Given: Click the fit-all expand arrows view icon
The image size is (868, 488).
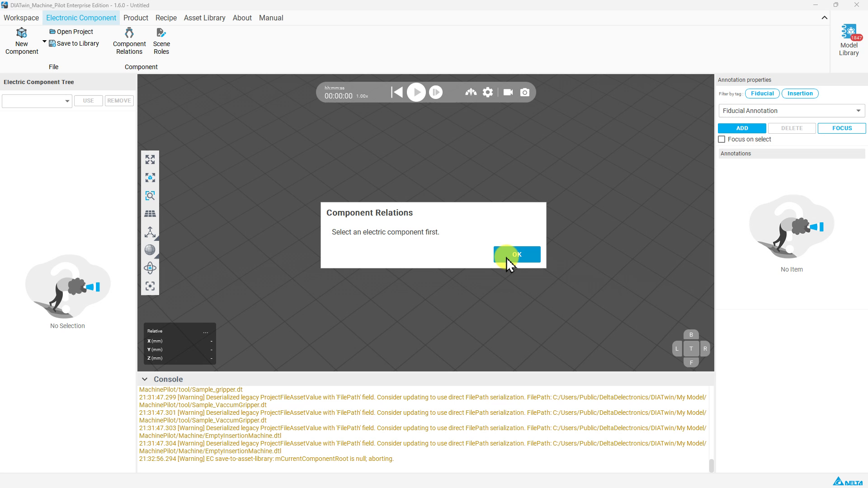Looking at the screenshot, I should [150, 160].
